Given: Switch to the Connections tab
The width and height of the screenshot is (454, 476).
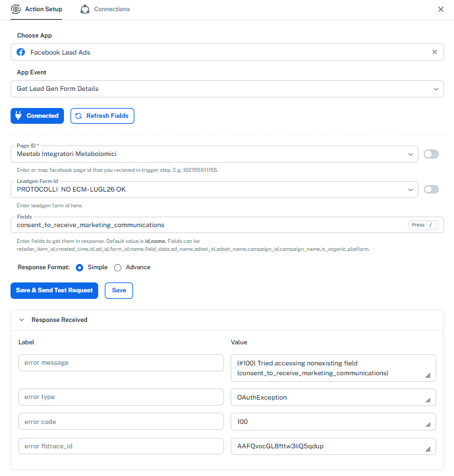Looking at the screenshot, I should [x=105, y=9].
